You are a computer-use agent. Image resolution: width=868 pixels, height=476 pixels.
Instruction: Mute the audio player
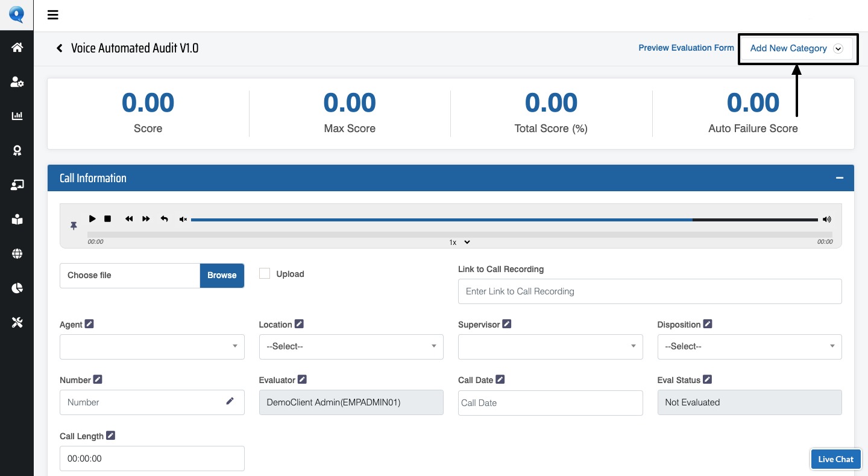183,220
